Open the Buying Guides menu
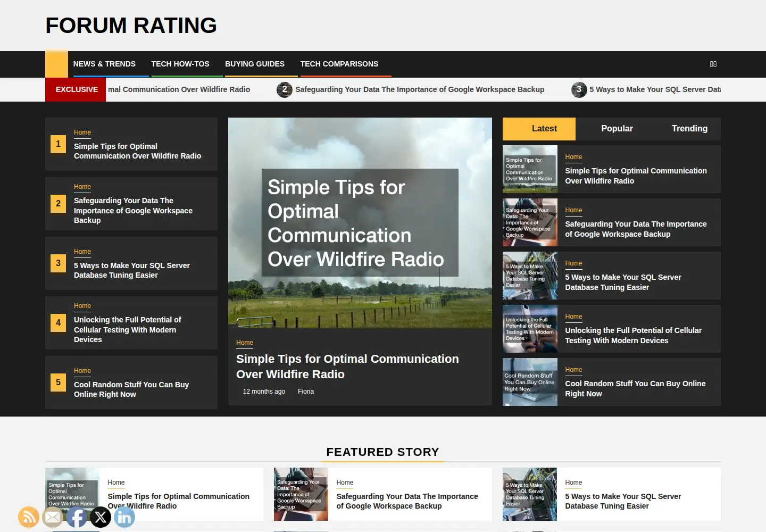766x532 pixels. 255,64
